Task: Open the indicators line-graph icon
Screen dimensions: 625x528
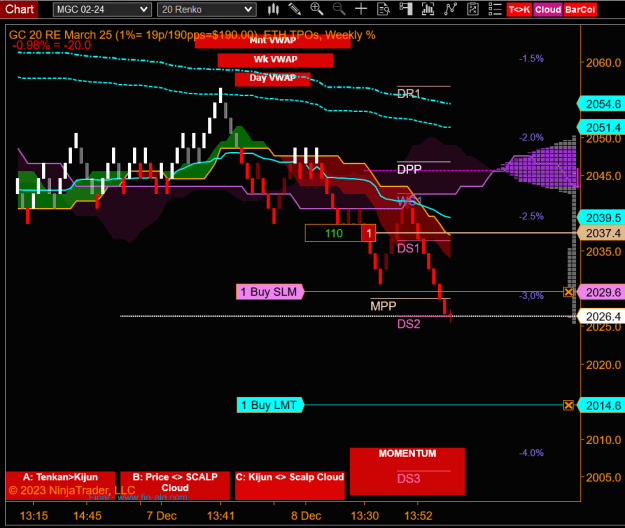Action: (450, 9)
